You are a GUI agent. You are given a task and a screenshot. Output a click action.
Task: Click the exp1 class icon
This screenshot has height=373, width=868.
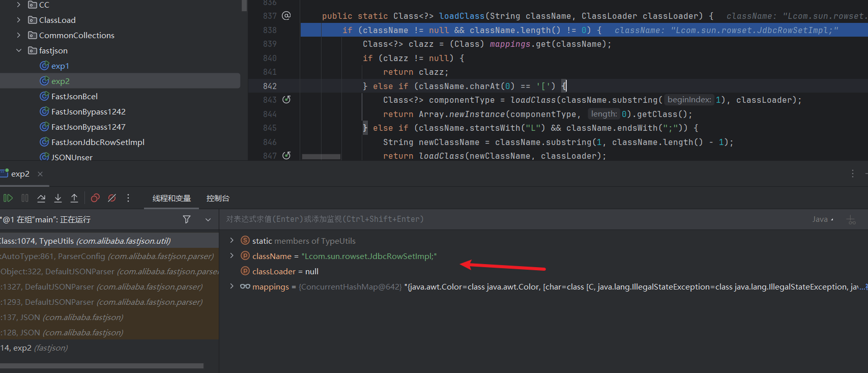click(44, 66)
